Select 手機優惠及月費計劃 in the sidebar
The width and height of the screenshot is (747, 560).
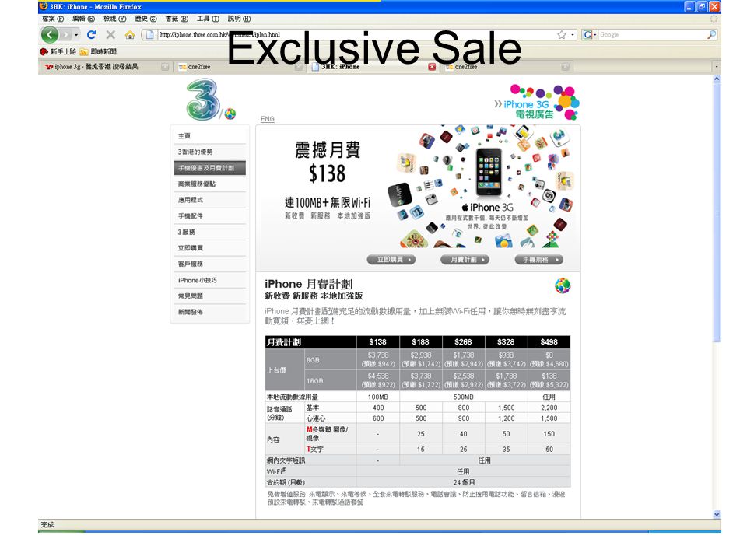pos(209,168)
